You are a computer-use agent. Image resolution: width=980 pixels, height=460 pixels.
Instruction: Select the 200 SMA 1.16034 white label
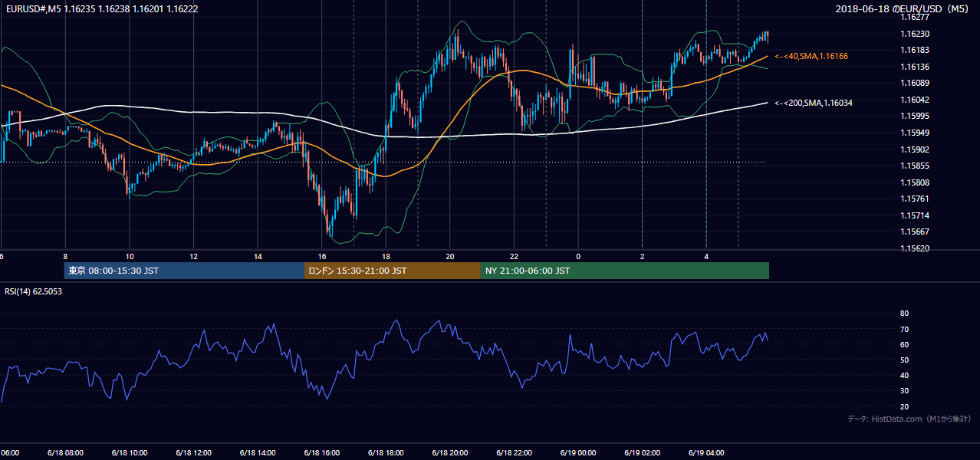(x=814, y=102)
